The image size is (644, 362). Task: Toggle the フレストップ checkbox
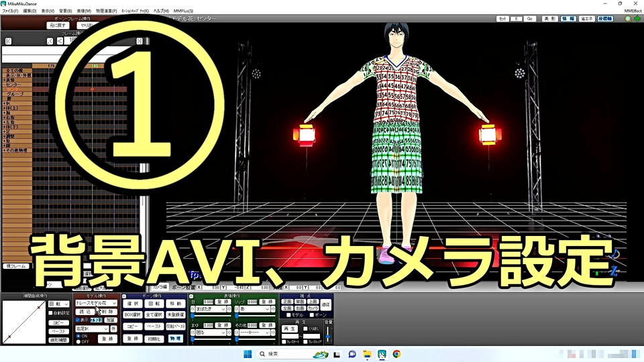click(306, 341)
